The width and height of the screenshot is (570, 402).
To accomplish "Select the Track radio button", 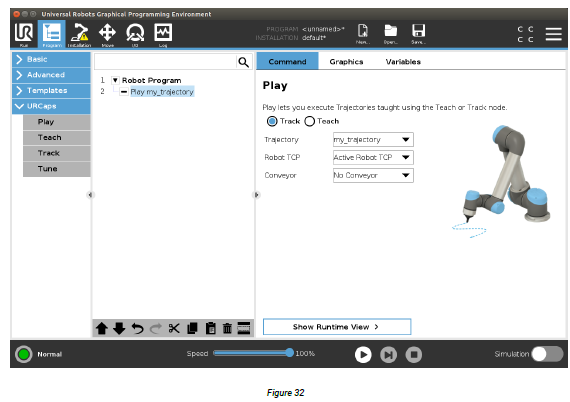I will 272,121.
